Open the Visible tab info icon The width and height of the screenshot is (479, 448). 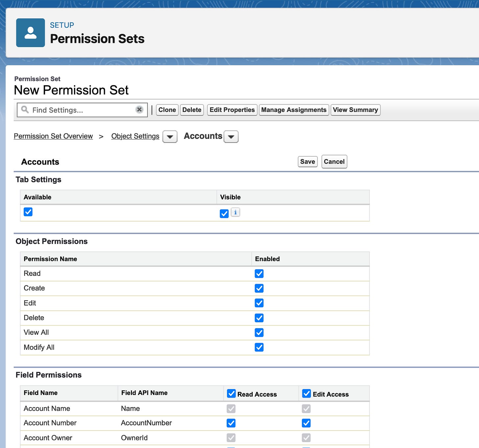point(235,212)
